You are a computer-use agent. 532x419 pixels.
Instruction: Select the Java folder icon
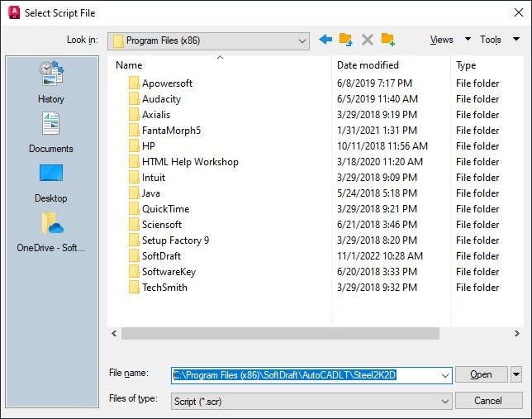tap(134, 193)
